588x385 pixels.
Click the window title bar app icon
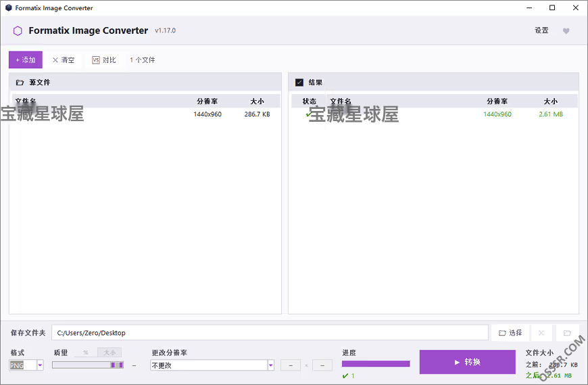9,8
